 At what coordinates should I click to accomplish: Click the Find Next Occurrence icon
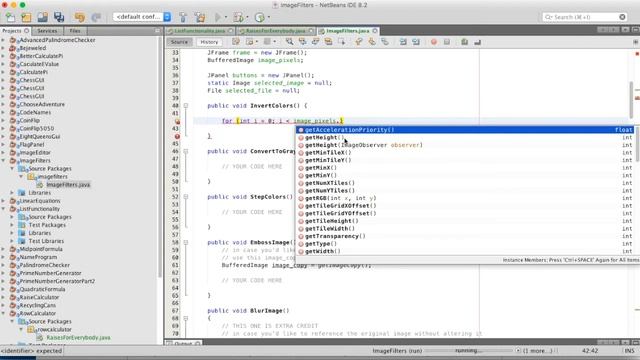(315, 42)
